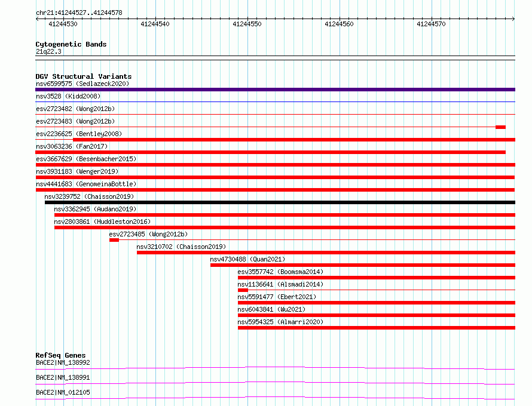Click the right arrow of the ruler
Viewport: 532px width, 406px height.
coord(513,19)
